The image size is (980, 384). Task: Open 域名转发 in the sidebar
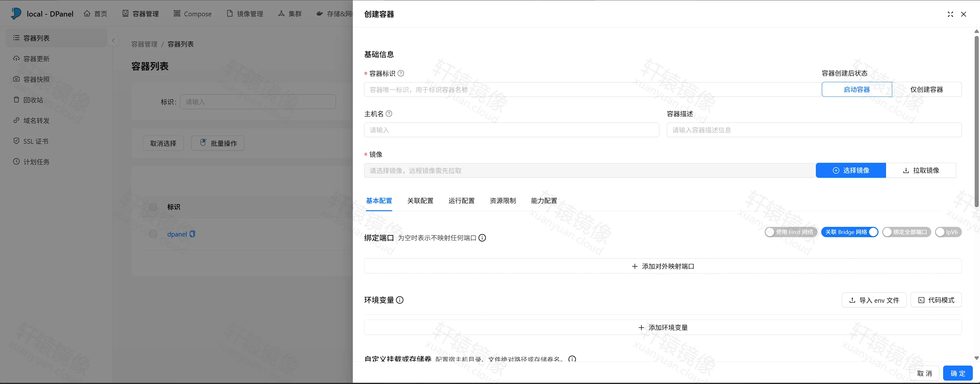coord(56,121)
